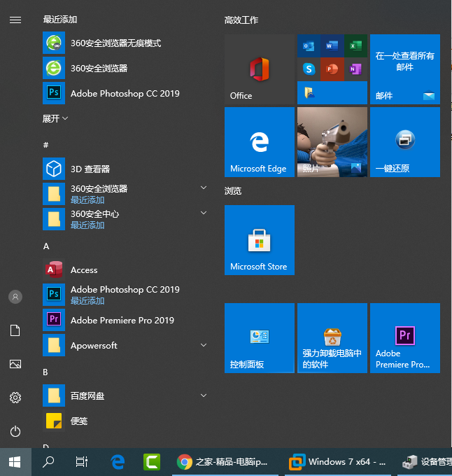Launch Skype from the Office tile group
The width and height of the screenshot is (452, 476).
309,69
